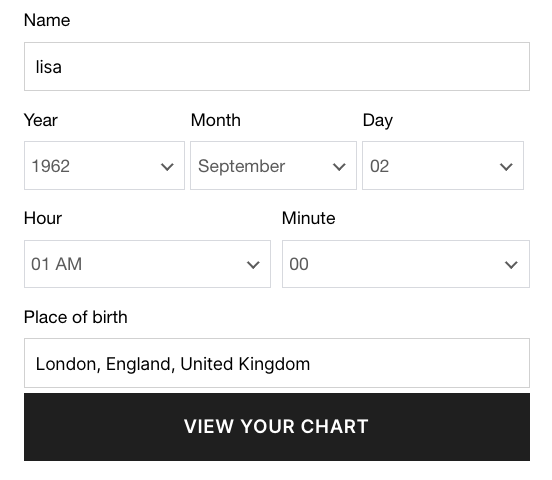552x480 pixels.
Task: Click the chevron arrow in Day select
Action: coord(506,167)
